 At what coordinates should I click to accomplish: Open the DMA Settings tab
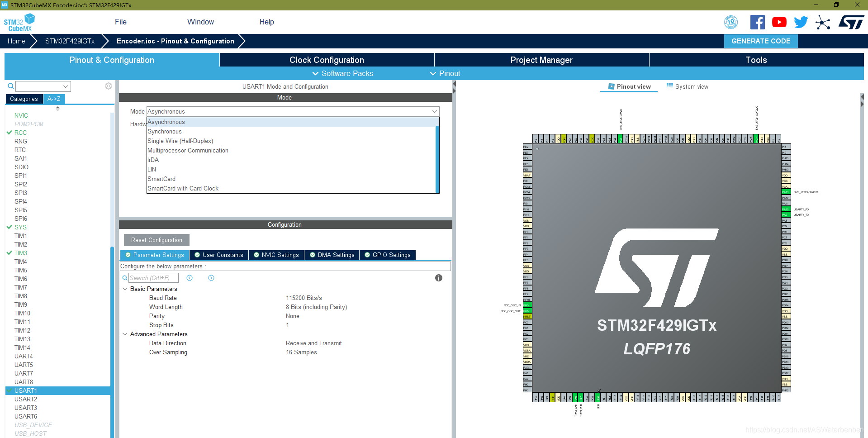pos(332,255)
